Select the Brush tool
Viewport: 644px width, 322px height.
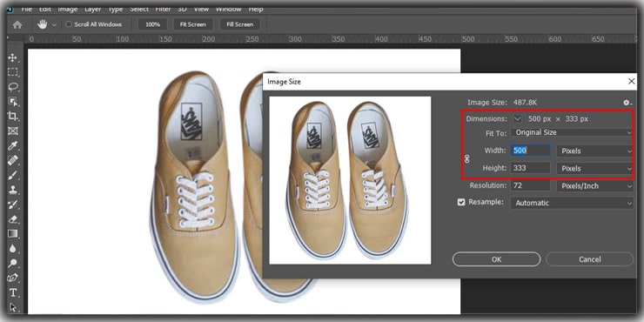(13, 176)
